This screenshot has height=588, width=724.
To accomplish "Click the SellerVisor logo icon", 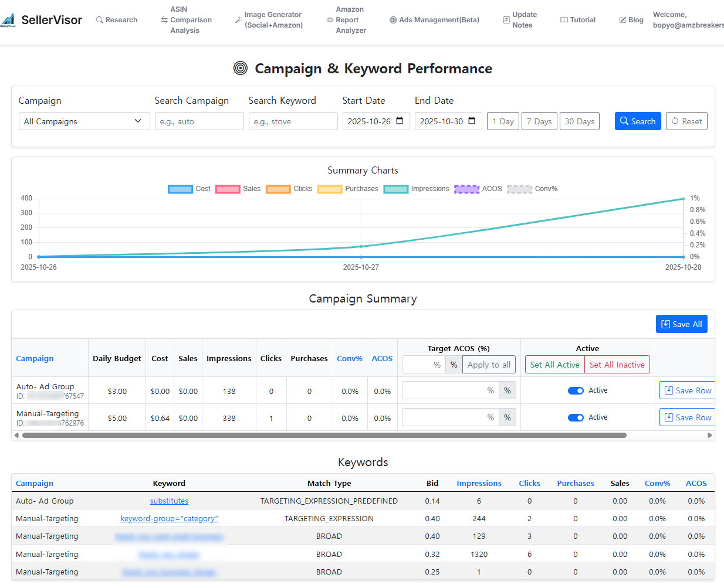I will tap(8, 21).
